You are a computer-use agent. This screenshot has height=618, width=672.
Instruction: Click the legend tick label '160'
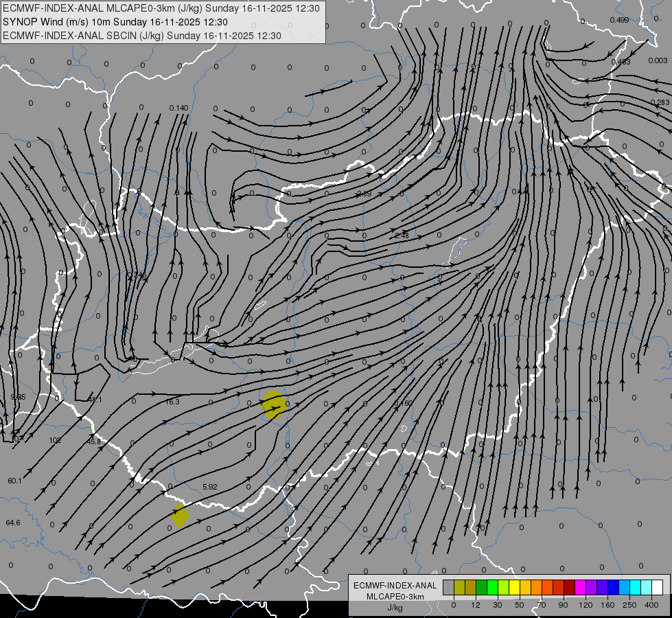[607, 605]
